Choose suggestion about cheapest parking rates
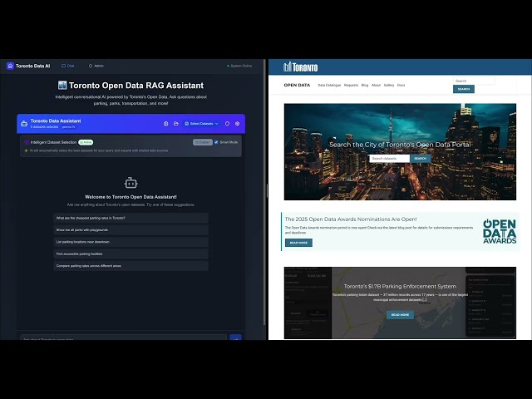The width and height of the screenshot is (532, 399). [x=131, y=218]
